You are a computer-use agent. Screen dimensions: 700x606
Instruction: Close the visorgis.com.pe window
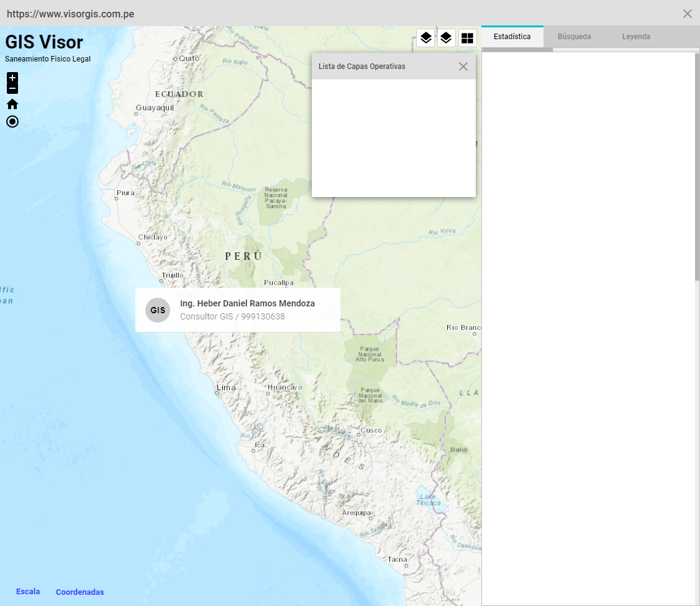coord(687,14)
